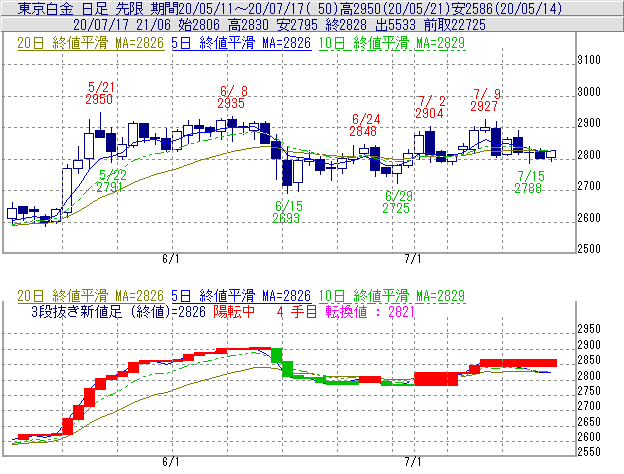
Task: Click the 20/07/17 21/06 date text
Action: (122, 25)
